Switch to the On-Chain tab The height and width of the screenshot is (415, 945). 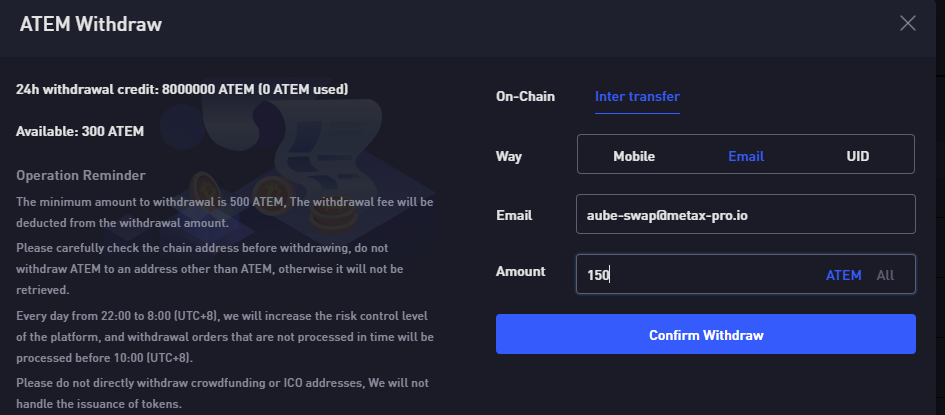click(x=525, y=96)
